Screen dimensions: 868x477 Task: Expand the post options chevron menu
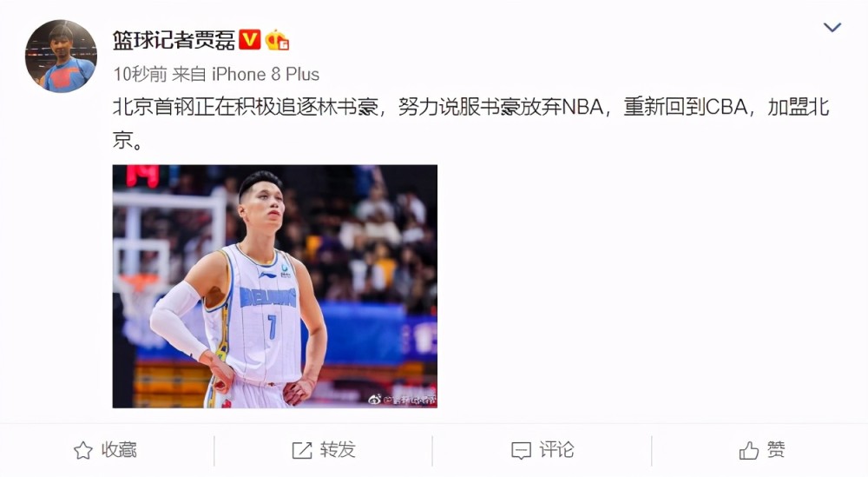pos(832,27)
